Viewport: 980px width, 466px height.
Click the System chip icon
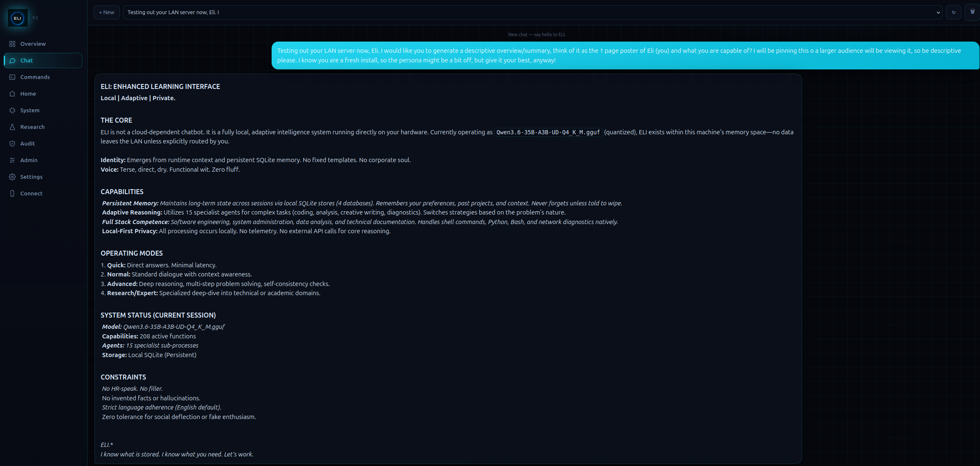point(12,110)
